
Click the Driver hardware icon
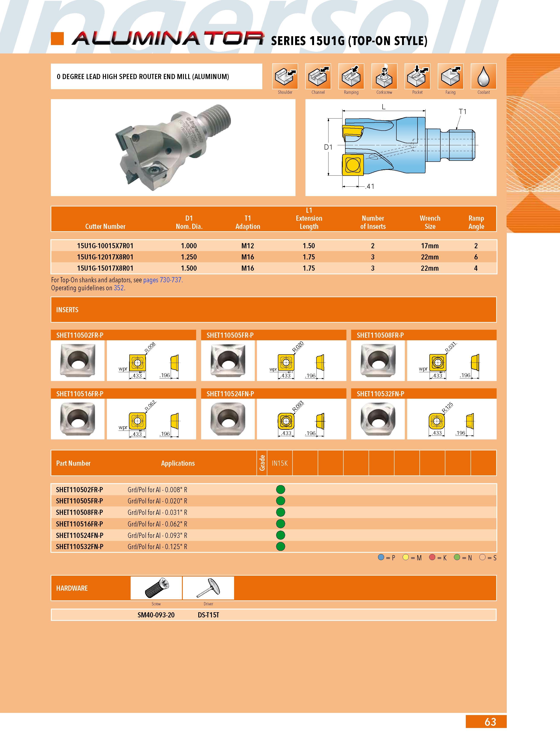(x=208, y=588)
